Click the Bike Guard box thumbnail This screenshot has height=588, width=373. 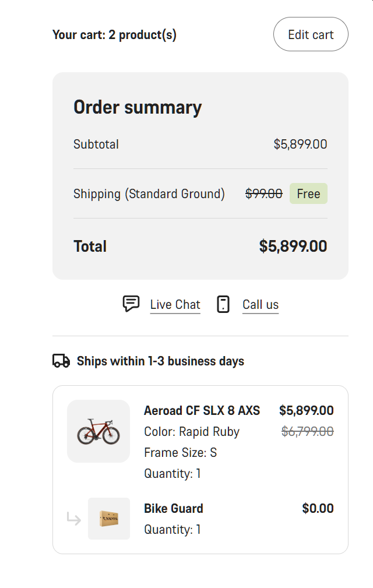109,519
